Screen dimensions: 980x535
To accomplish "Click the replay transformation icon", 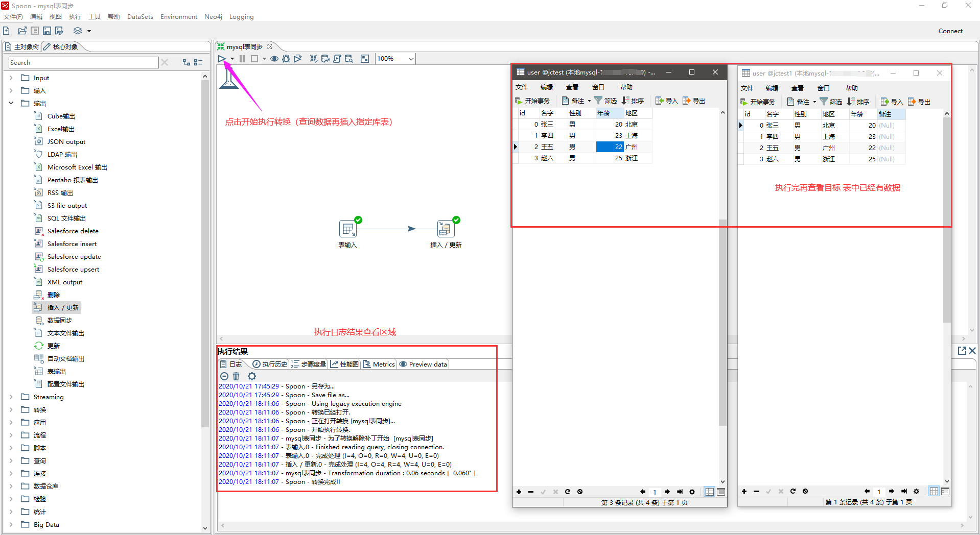I will [297, 59].
